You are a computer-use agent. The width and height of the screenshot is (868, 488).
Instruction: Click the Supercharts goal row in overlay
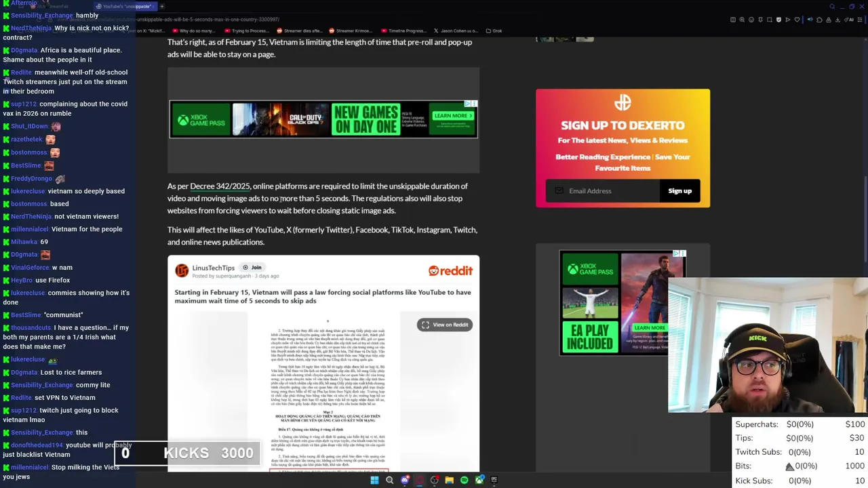[800, 424]
